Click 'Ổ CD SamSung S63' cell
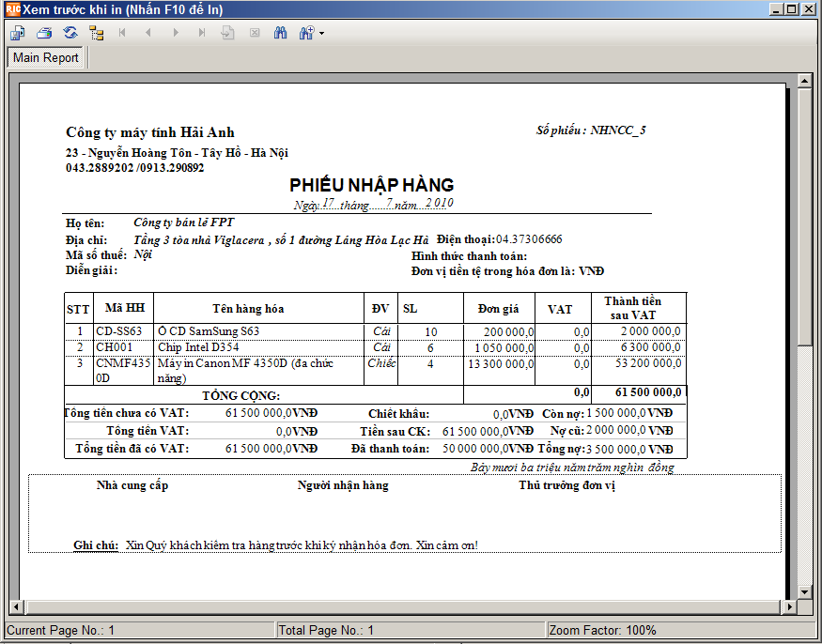The image size is (822, 644). [209, 331]
